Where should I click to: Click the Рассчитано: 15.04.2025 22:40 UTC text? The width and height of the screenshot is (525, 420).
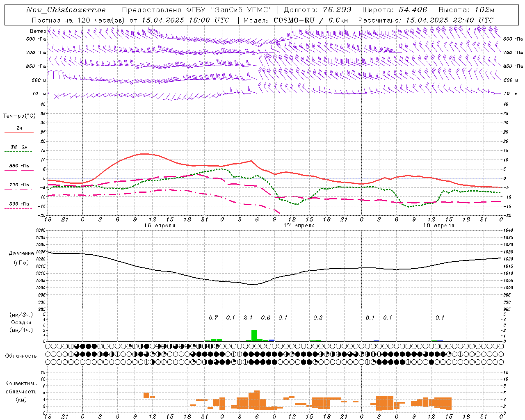[x=426, y=20]
